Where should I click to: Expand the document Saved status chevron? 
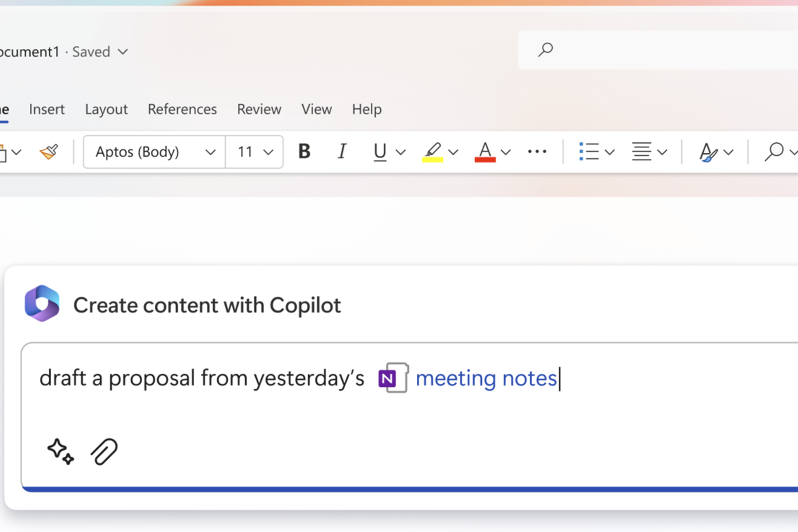coord(123,52)
